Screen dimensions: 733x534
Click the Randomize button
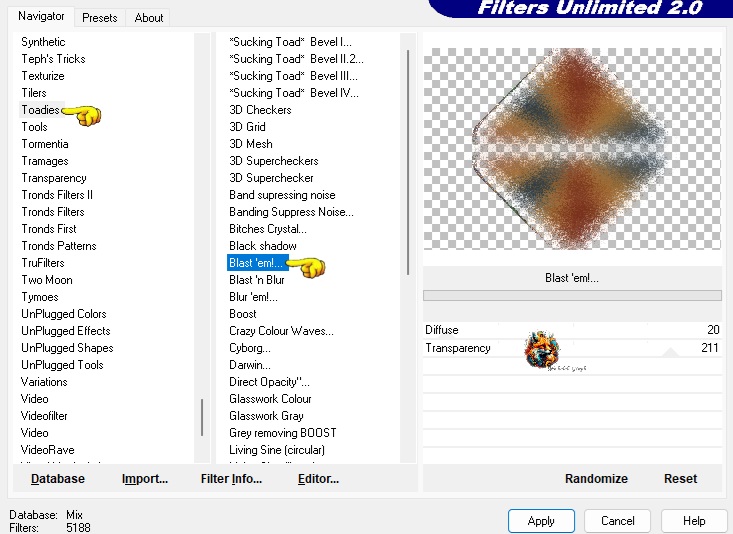pyautogui.click(x=596, y=479)
